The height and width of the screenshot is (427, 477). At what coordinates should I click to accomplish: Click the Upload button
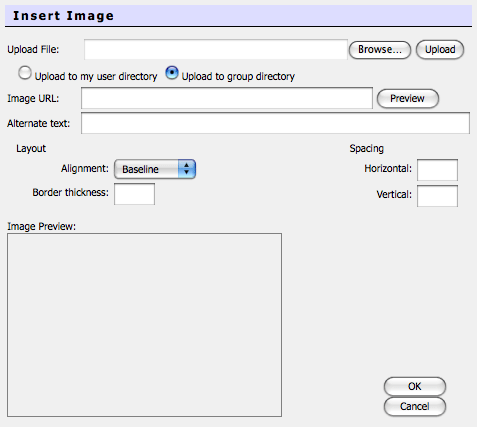440,50
